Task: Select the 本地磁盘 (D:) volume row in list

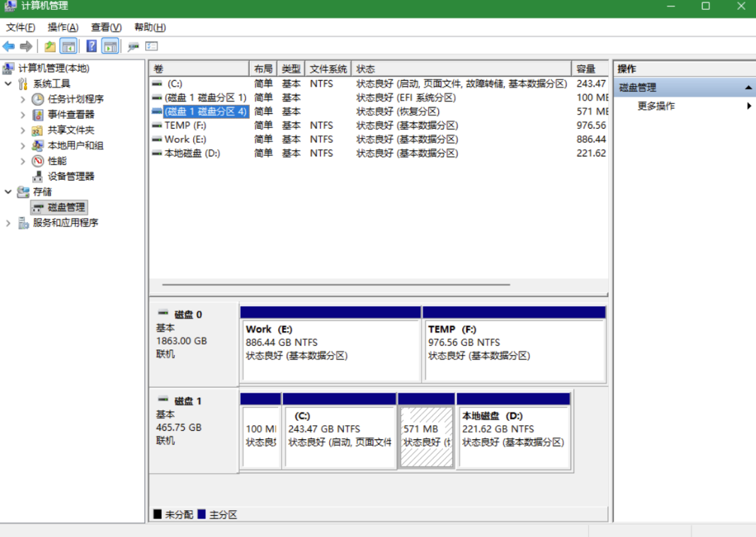Action: pyautogui.click(x=379, y=154)
